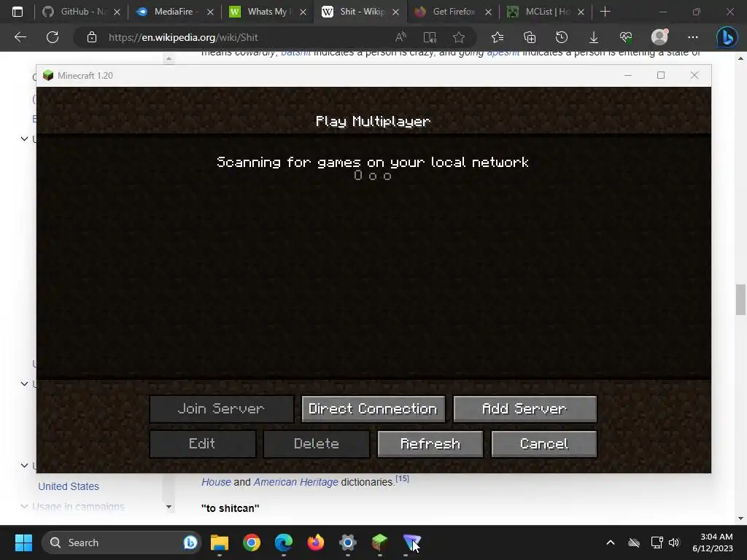Show hidden system tray icons
Image resolution: width=747 pixels, height=560 pixels.
(x=611, y=542)
